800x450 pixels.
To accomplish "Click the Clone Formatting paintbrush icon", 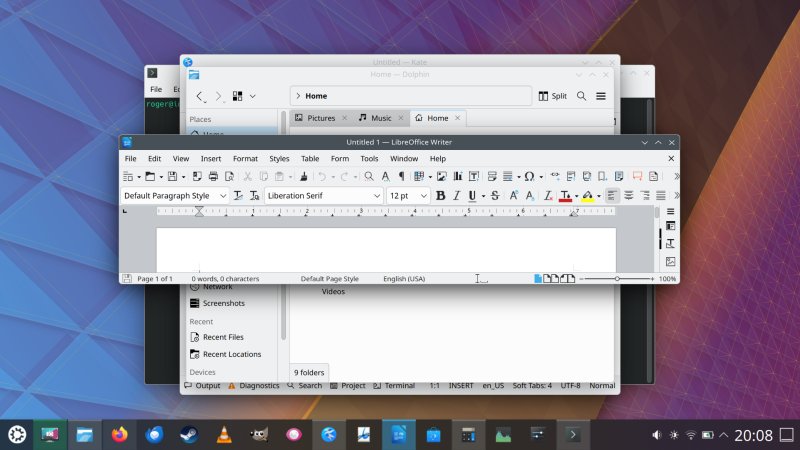I will pyautogui.click(x=304, y=177).
